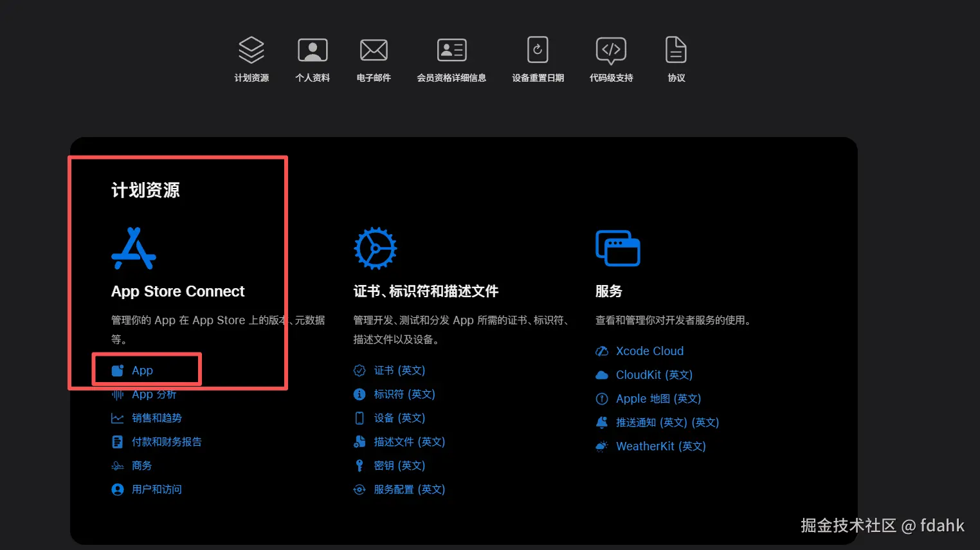Screen dimensions: 980x550
Task: Open the 密钥 (英文) link
Action: click(399, 466)
